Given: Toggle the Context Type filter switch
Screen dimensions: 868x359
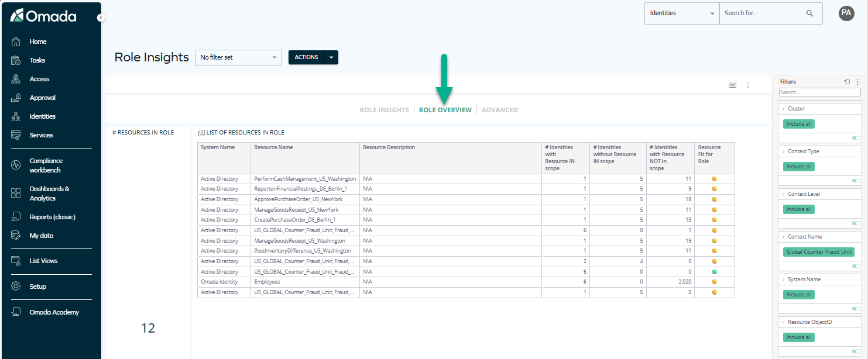Looking at the screenshot, I should [856, 181].
